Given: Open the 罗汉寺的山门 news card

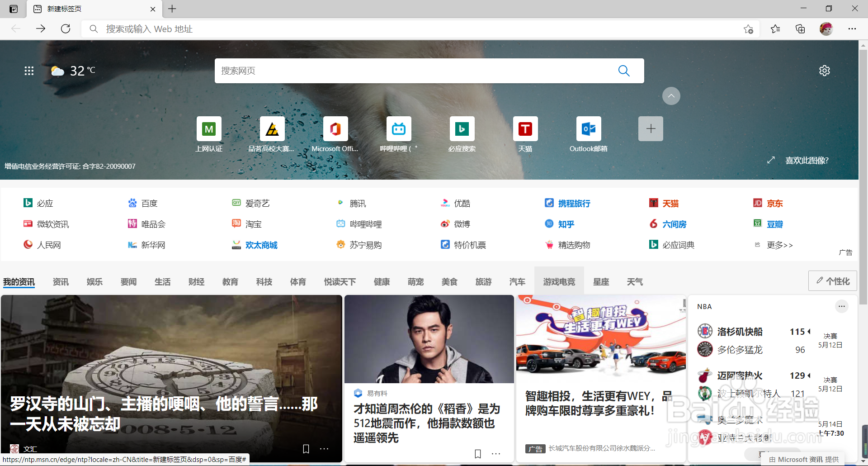Looking at the screenshot, I should [171, 379].
